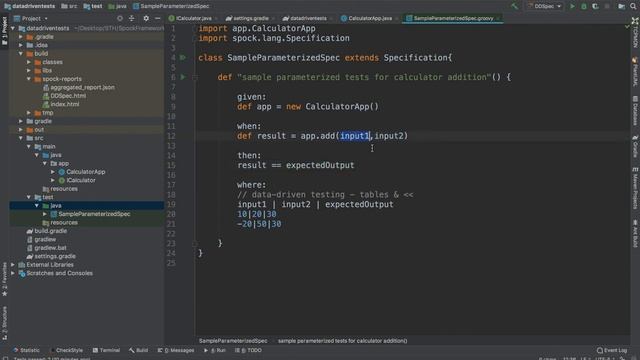Click 'input2' argument on line 12
Viewport: 640px width, 360px height.
point(389,136)
